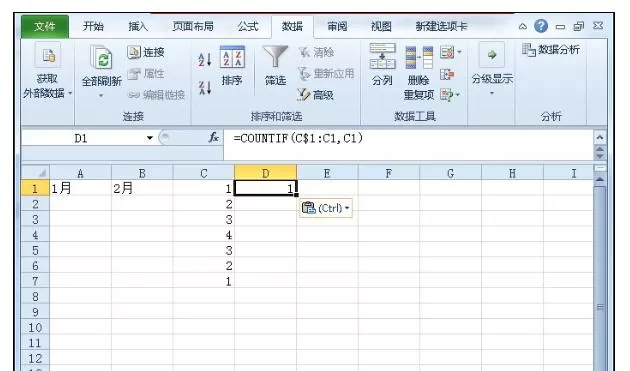Click the Text to Columns (分列) icon
This screenshot has height=371, width=630.
coord(382,57)
